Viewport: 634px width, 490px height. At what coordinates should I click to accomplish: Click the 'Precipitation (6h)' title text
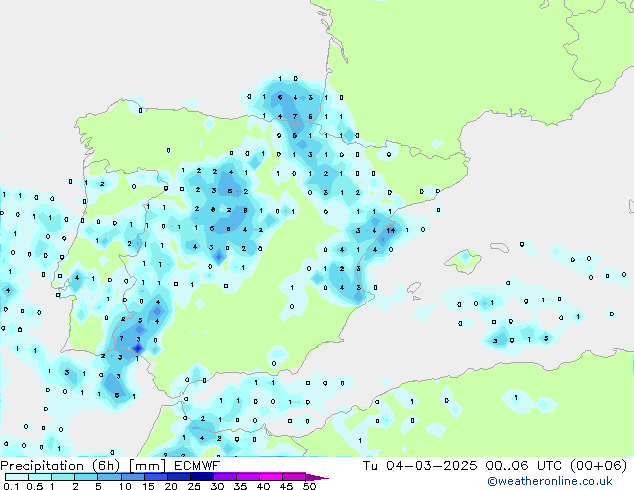pos(60,466)
